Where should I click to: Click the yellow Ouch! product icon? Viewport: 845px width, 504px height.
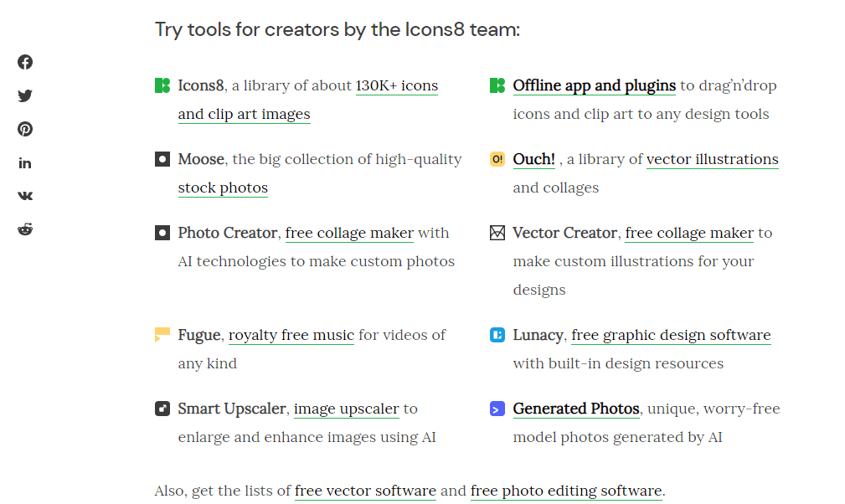click(x=497, y=159)
